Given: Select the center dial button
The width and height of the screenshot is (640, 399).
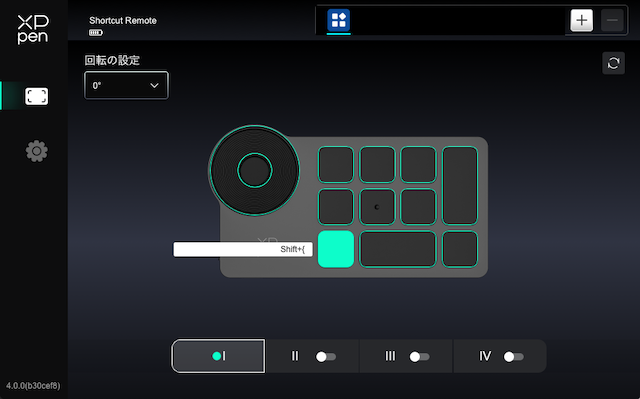Looking at the screenshot, I should coord(255,170).
